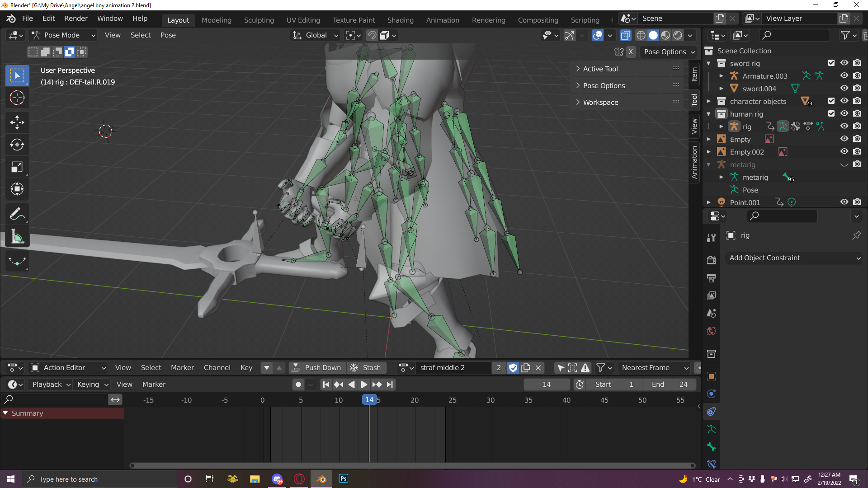The height and width of the screenshot is (488, 868).
Task: Hide Point.001 light in viewport
Action: [x=844, y=202]
